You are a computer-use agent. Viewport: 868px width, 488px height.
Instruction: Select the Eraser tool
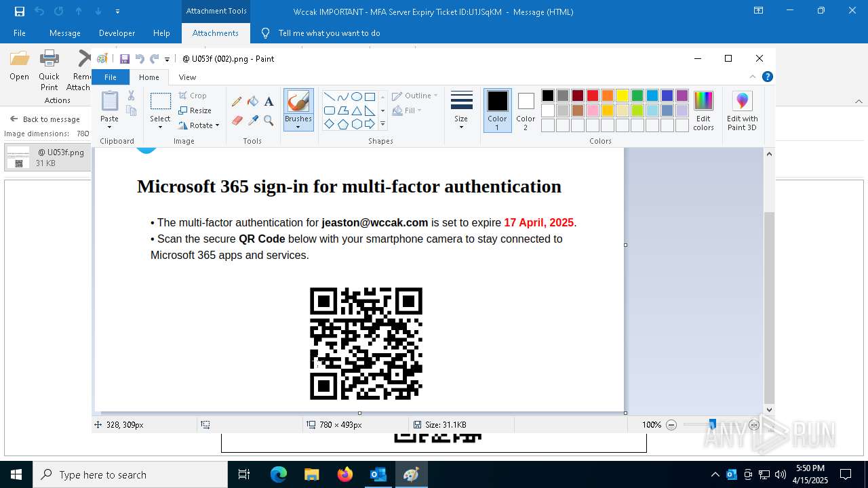click(x=237, y=121)
